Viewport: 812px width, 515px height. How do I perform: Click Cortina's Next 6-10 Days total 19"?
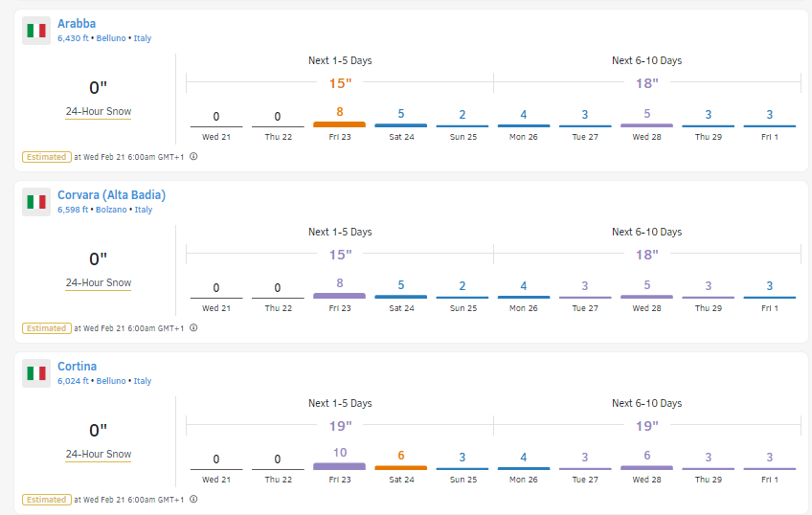[x=647, y=426]
